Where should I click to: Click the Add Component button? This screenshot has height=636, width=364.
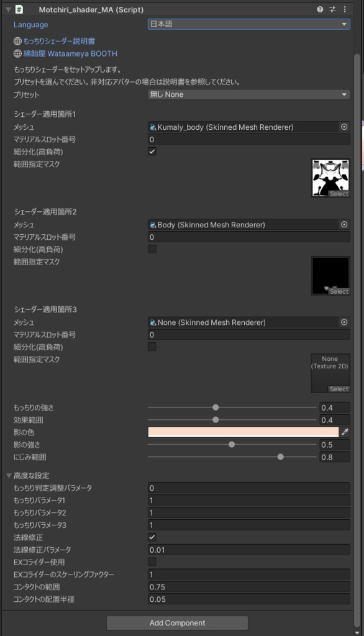177,623
